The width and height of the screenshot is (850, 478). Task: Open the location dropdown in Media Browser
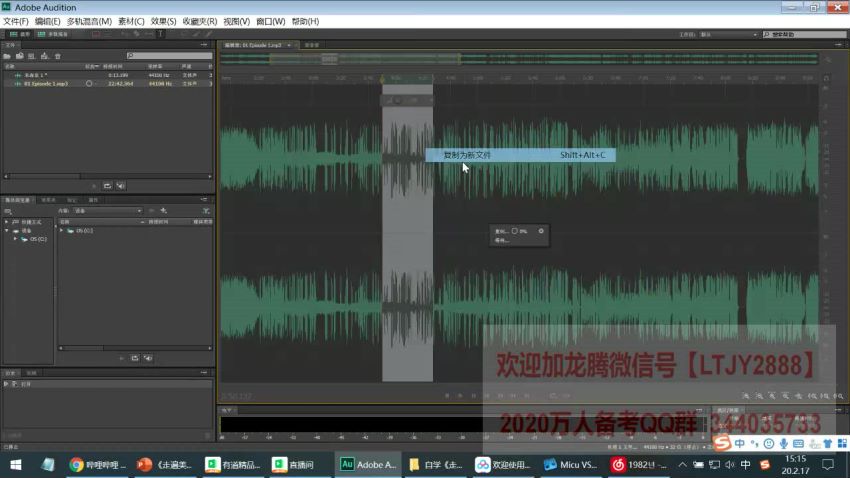pos(108,211)
